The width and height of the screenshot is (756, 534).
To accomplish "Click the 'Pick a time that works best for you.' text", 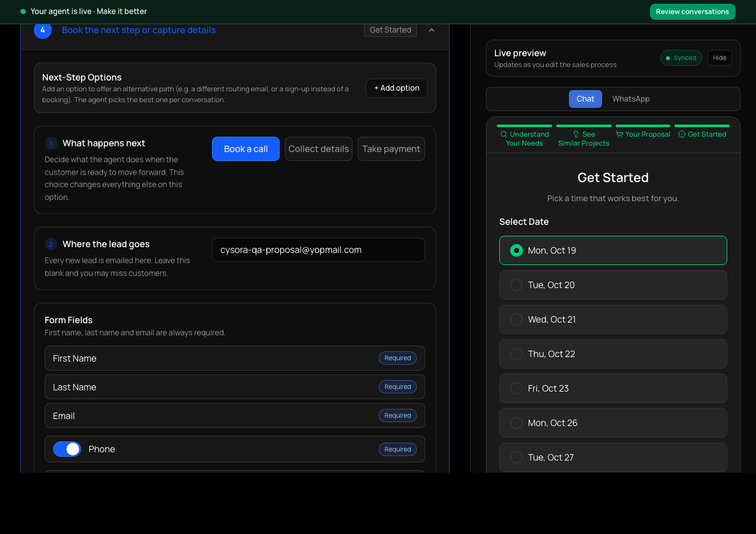I will tap(613, 198).
